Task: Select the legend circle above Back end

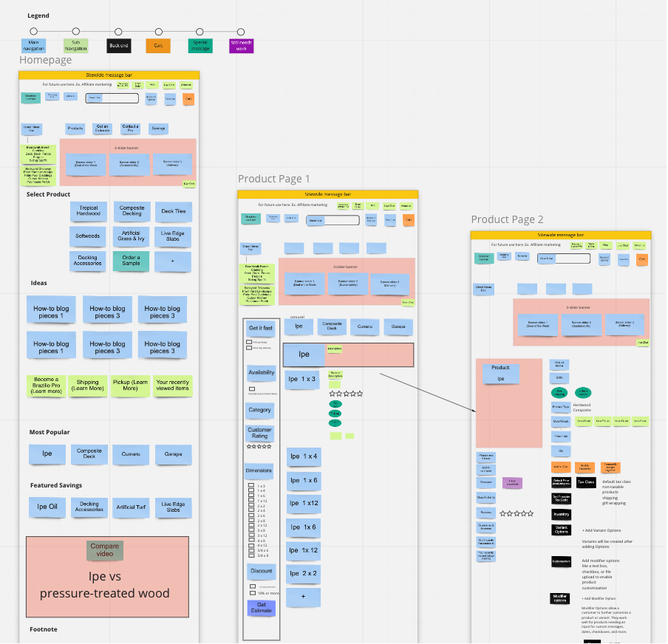Action: (118, 31)
